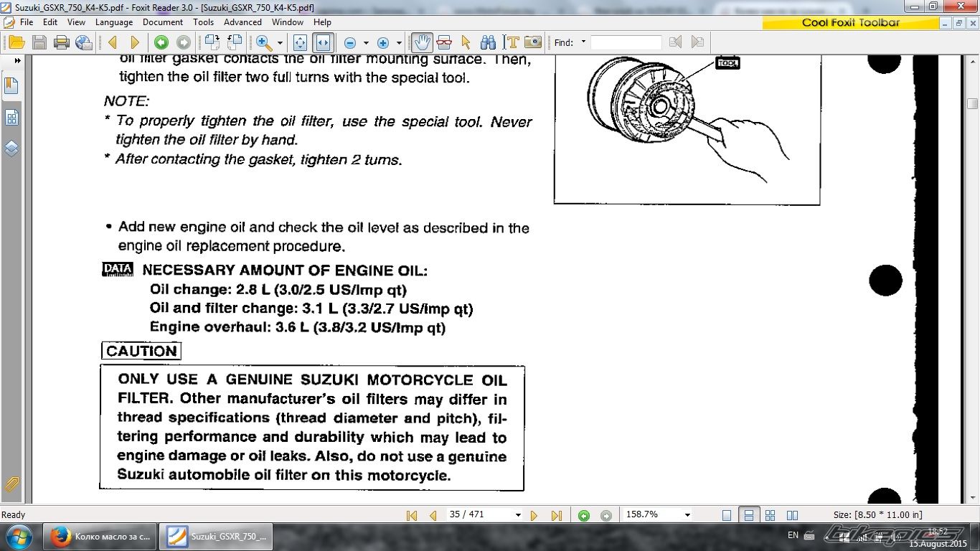Open the Tools menu
This screenshot has width=980, height=551.
[203, 22]
